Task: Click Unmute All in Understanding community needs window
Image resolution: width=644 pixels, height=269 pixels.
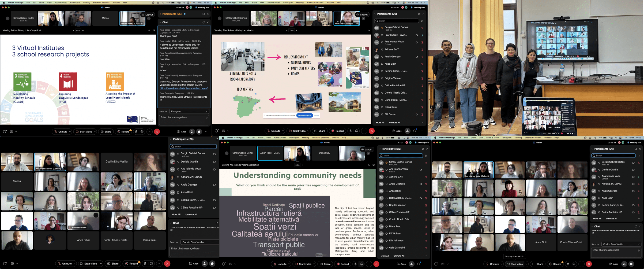Action: pos(399,256)
